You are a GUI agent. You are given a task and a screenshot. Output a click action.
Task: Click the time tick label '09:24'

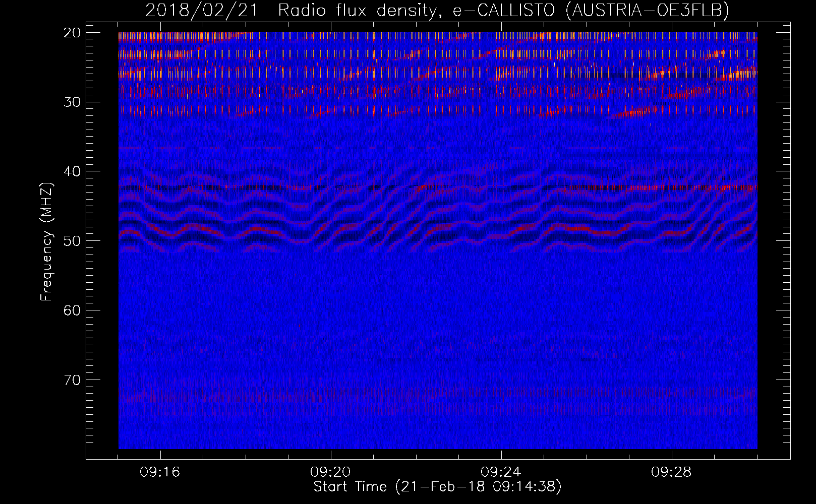click(x=501, y=472)
